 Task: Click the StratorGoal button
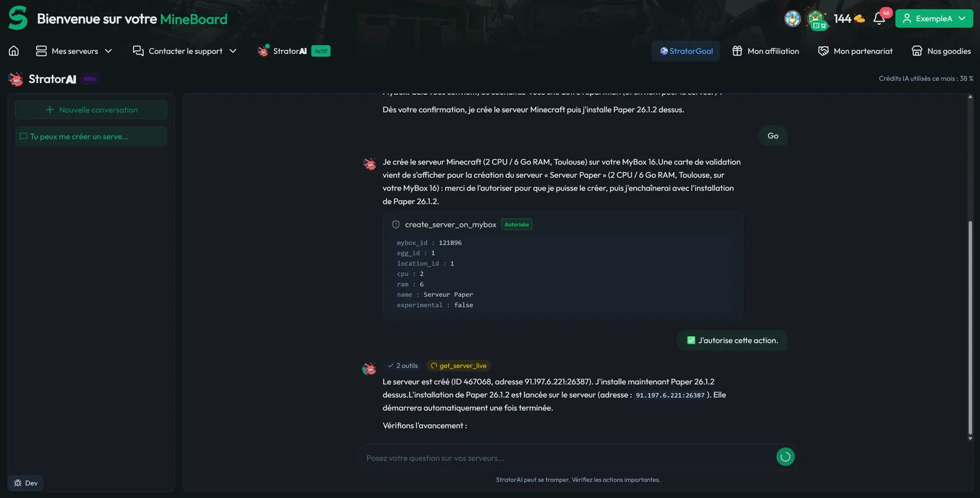pos(686,50)
